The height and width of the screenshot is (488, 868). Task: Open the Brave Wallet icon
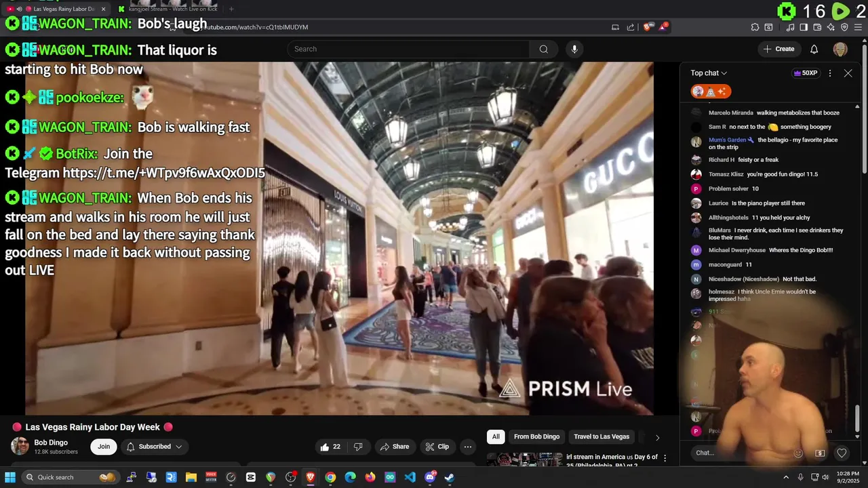pyautogui.click(x=817, y=27)
